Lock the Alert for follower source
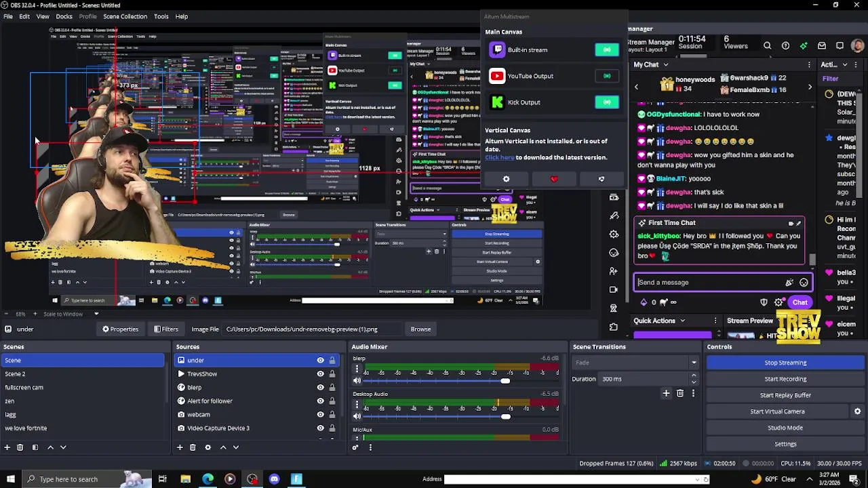 click(x=332, y=401)
